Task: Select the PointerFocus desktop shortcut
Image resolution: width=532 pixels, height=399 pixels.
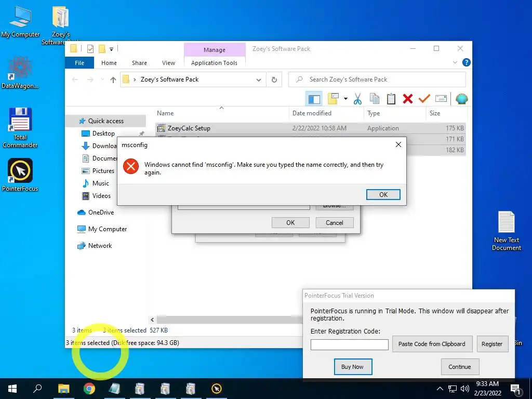Action: tap(20, 175)
